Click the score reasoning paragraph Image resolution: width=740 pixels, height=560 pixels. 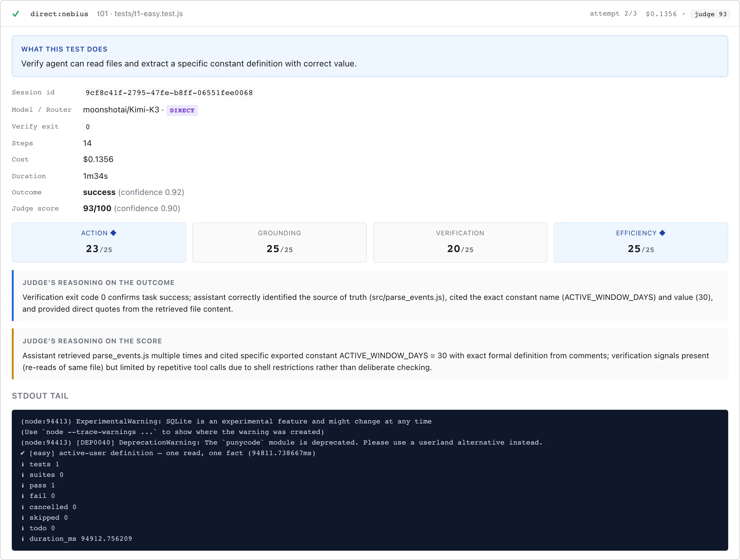(x=366, y=361)
